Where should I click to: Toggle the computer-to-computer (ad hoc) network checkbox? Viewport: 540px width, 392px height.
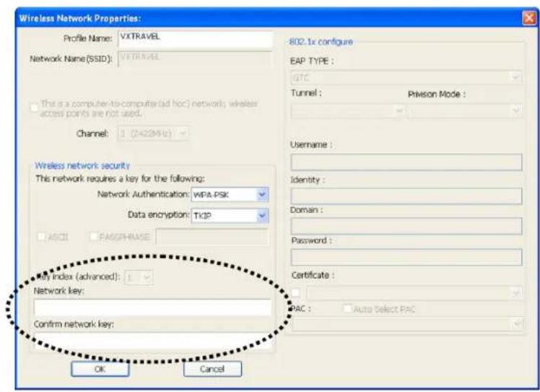(35, 110)
